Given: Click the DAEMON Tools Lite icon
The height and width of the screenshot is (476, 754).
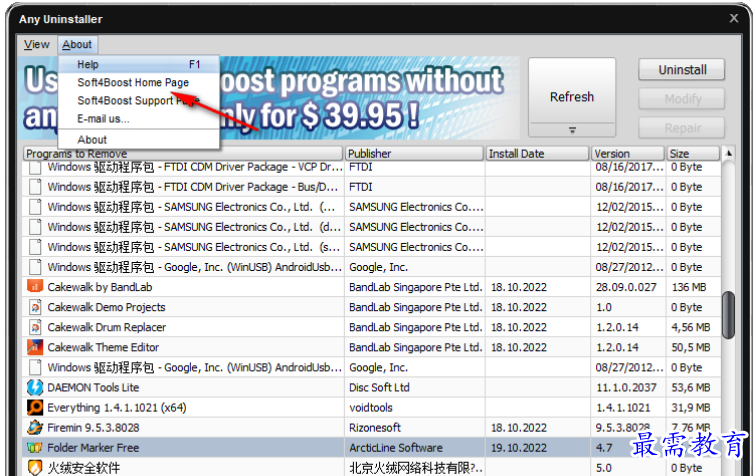Looking at the screenshot, I should (35, 388).
